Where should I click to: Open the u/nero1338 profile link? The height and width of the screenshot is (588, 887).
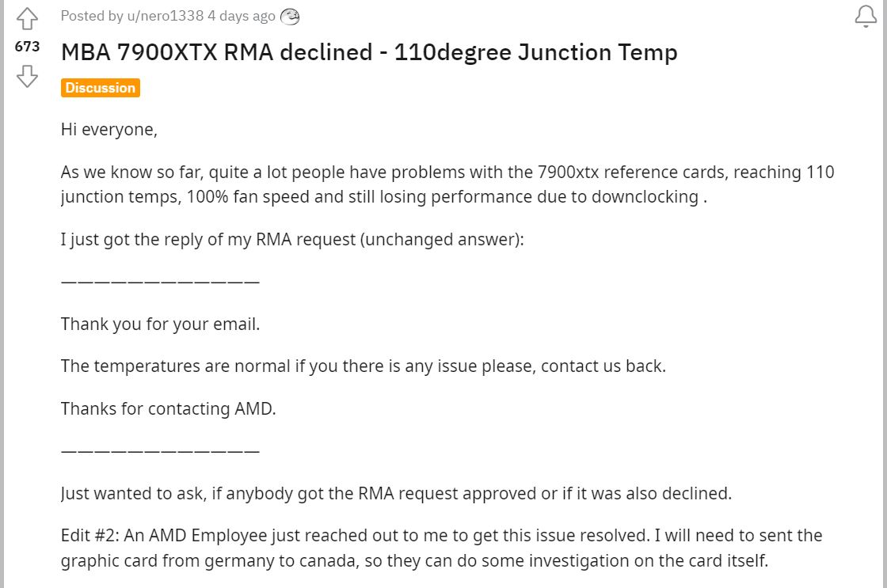[166, 16]
